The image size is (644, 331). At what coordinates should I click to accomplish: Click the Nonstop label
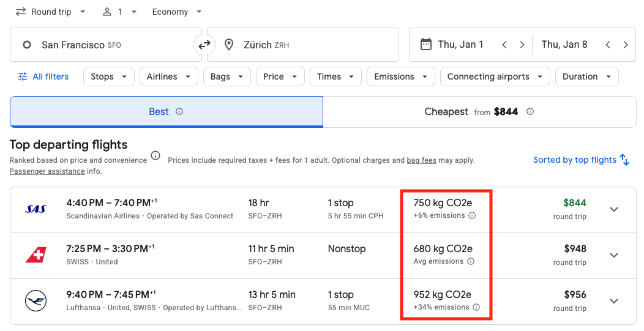coord(346,249)
